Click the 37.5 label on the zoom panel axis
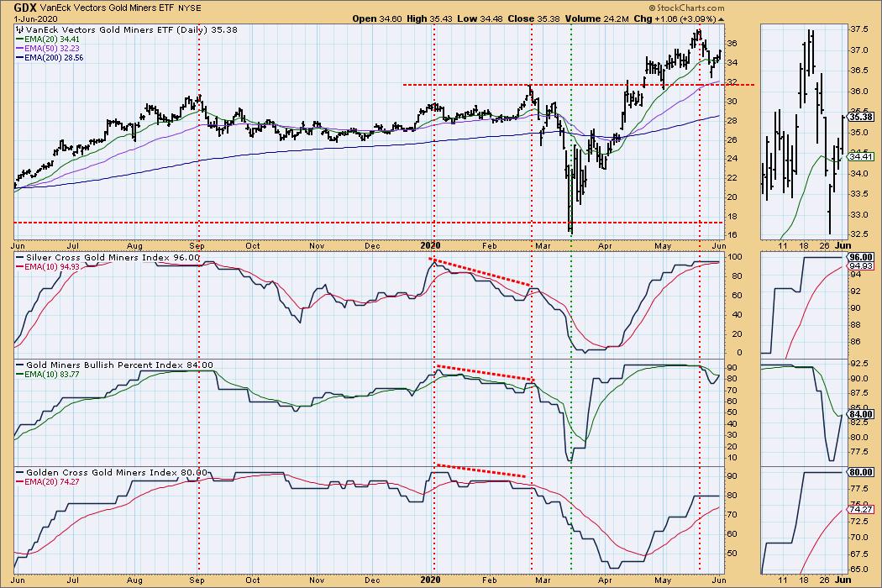Screen dimensions: 882x588 point(858,30)
